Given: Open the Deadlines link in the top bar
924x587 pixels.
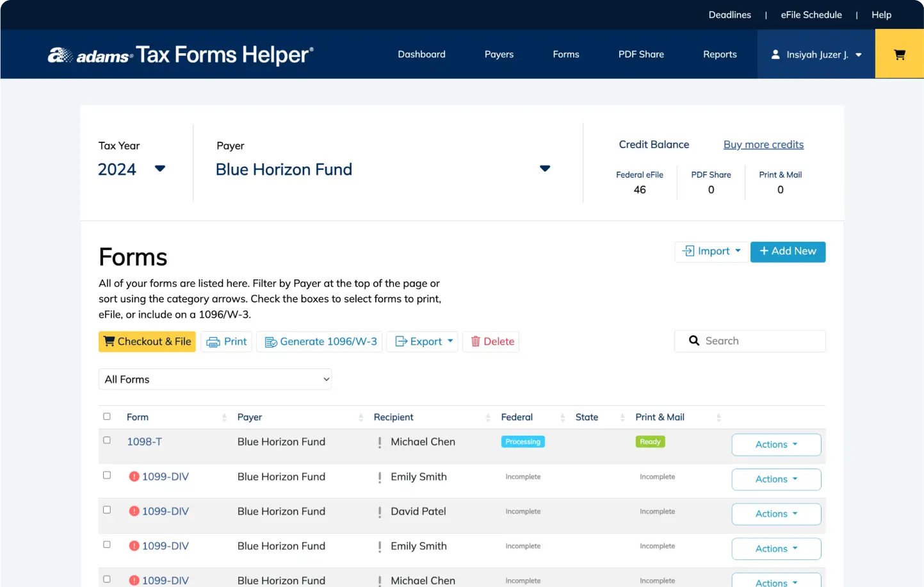Looking at the screenshot, I should tap(729, 15).
